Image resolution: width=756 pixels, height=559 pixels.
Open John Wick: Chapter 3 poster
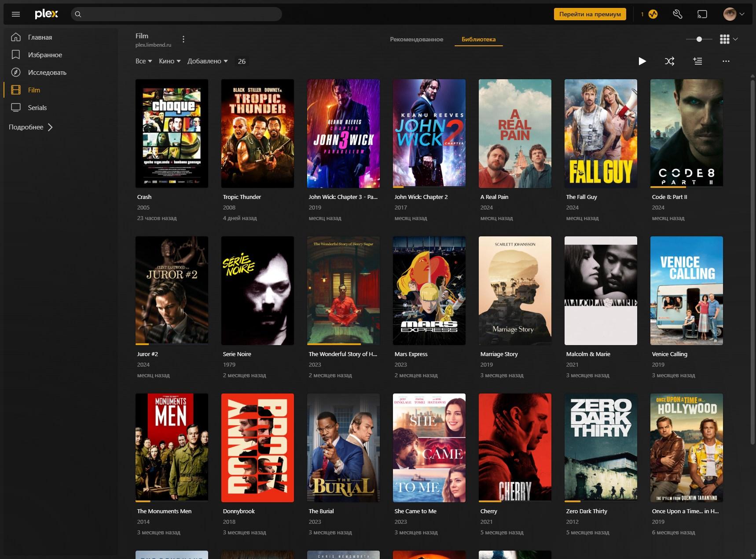343,133
